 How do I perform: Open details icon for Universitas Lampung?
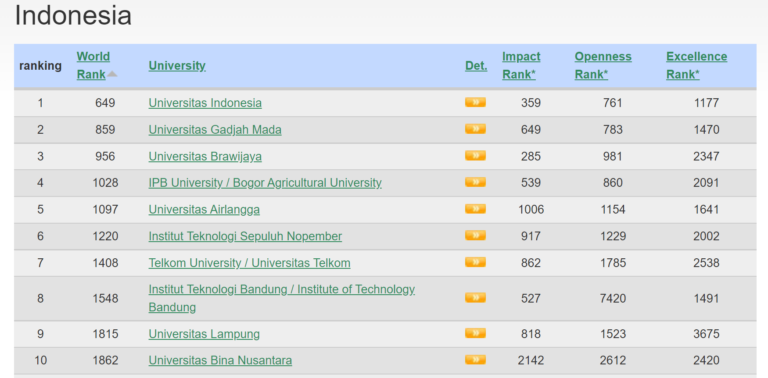(475, 333)
